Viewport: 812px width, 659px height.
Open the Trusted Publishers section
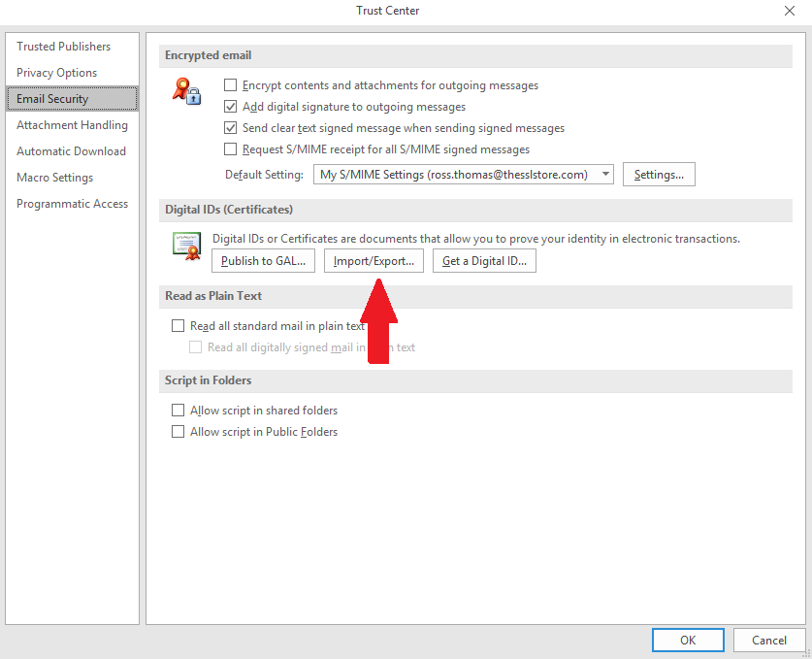(x=63, y=47)
